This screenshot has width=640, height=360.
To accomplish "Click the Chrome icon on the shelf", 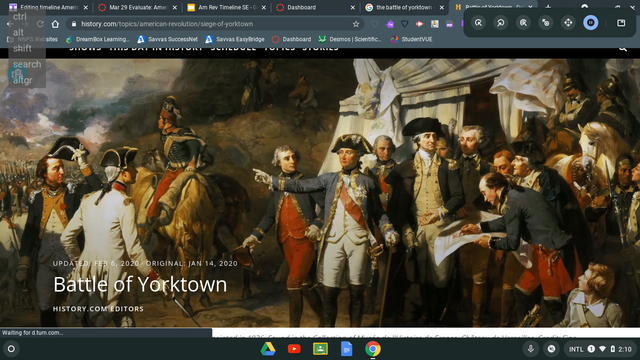I will coord(373,349).
